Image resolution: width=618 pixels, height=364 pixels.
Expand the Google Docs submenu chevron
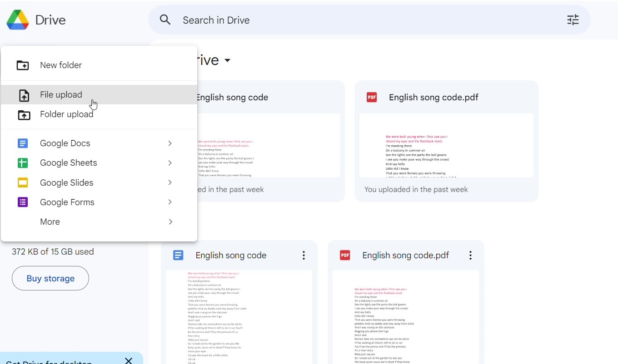tap(169, 143)
